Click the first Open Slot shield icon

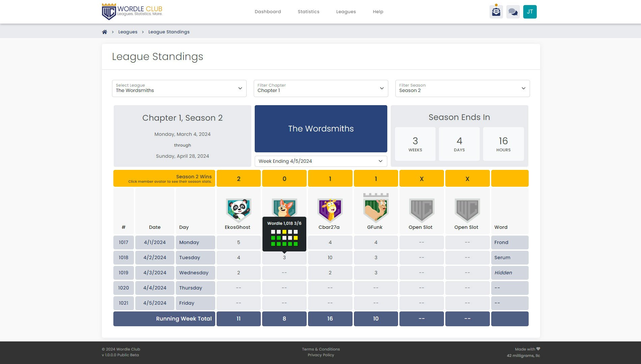click(421, 211)
